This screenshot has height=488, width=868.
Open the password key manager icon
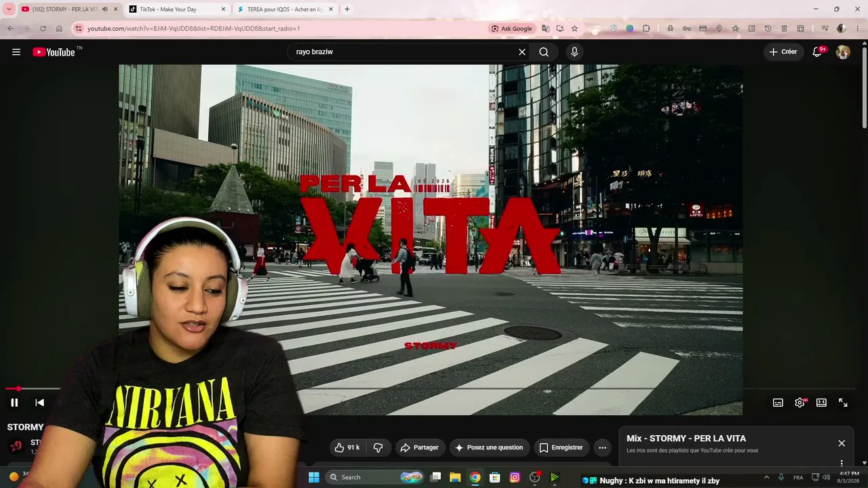(x=687, y=28)
